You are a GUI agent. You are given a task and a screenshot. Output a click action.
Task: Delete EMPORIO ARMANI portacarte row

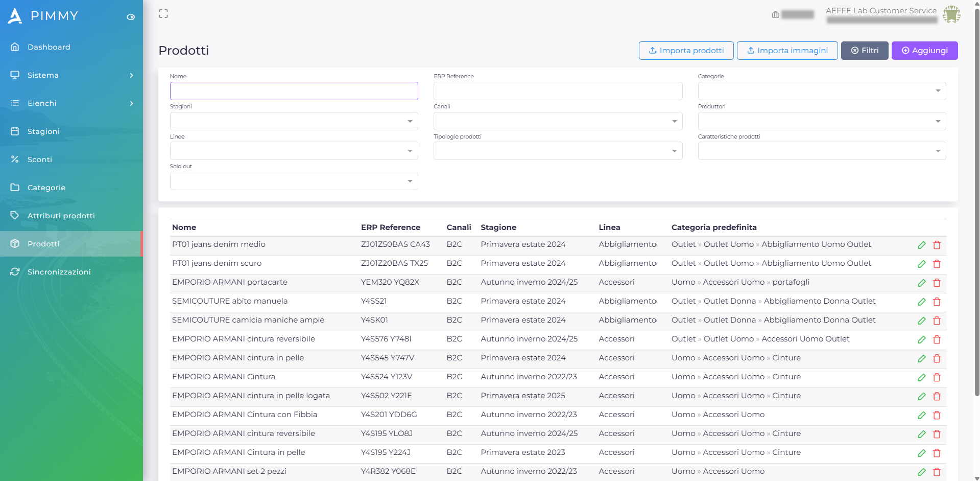click(937, 283)
